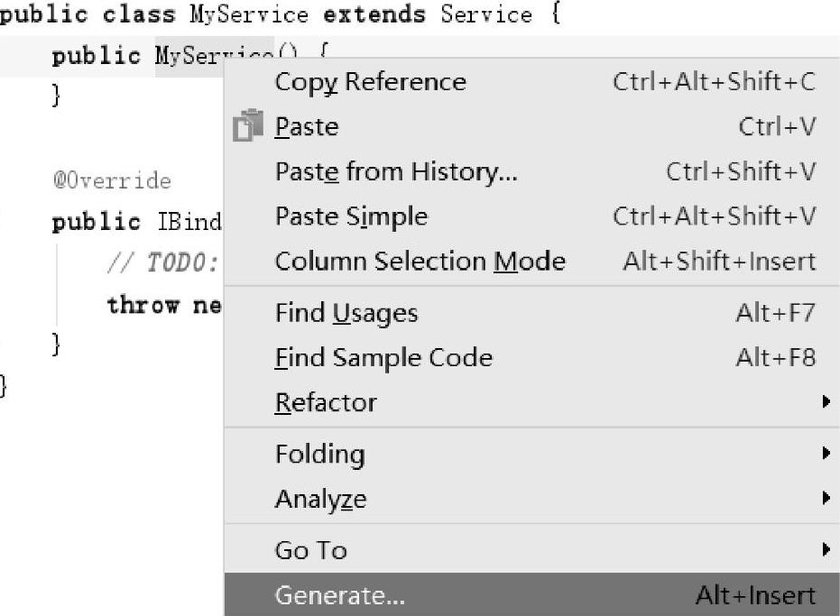Expand the Folding submenu arrow
The image size is (840, 616).
pyautogui.click(x=826, y=454)
